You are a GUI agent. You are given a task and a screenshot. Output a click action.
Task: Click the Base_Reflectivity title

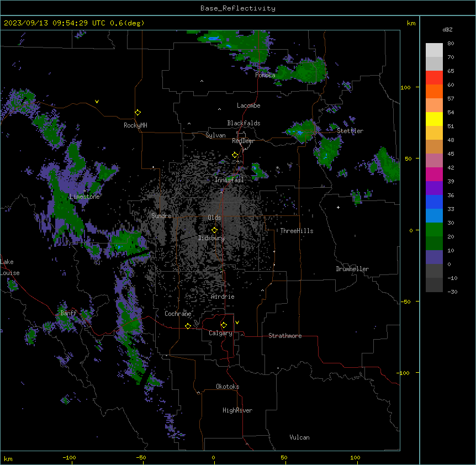[x=238, y=8]
